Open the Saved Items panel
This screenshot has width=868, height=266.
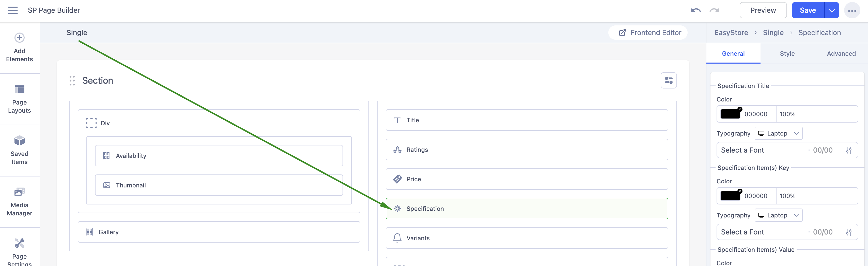(19, 150)
